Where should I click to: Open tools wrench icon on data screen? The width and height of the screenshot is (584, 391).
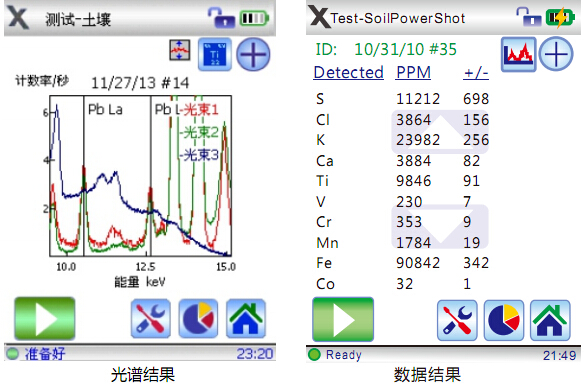coord(457,320)
